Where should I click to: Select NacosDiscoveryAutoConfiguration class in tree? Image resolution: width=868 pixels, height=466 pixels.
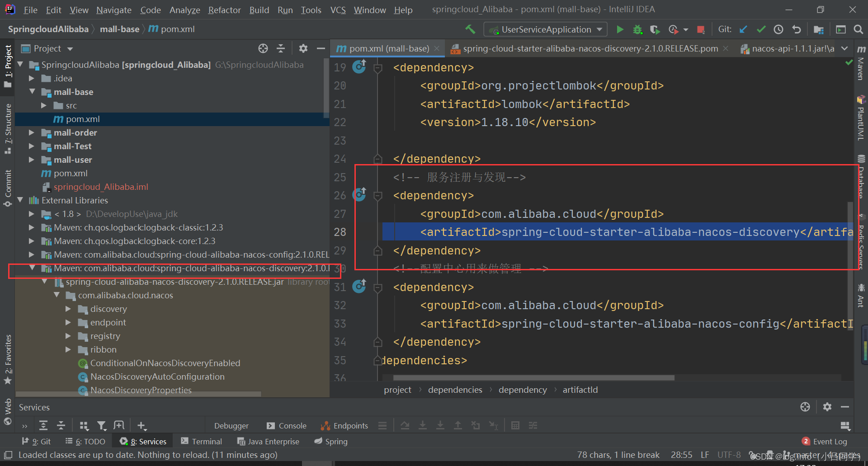click(x=157, y=377)
